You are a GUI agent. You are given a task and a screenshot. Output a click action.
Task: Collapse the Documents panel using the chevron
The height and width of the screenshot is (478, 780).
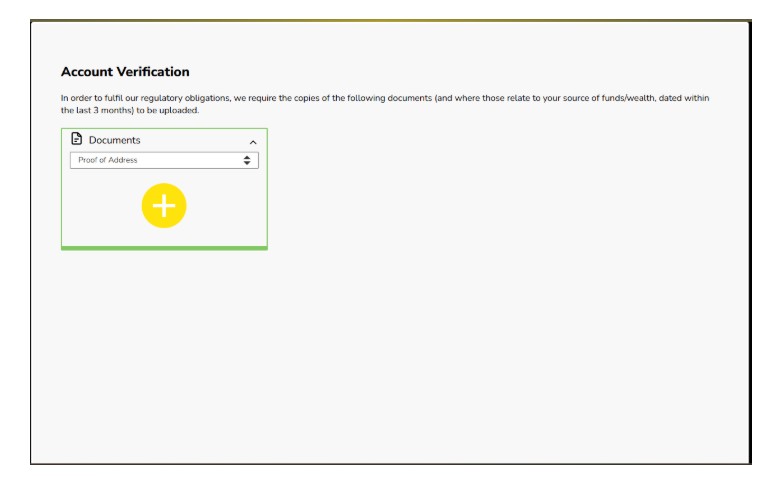[253, 142]
